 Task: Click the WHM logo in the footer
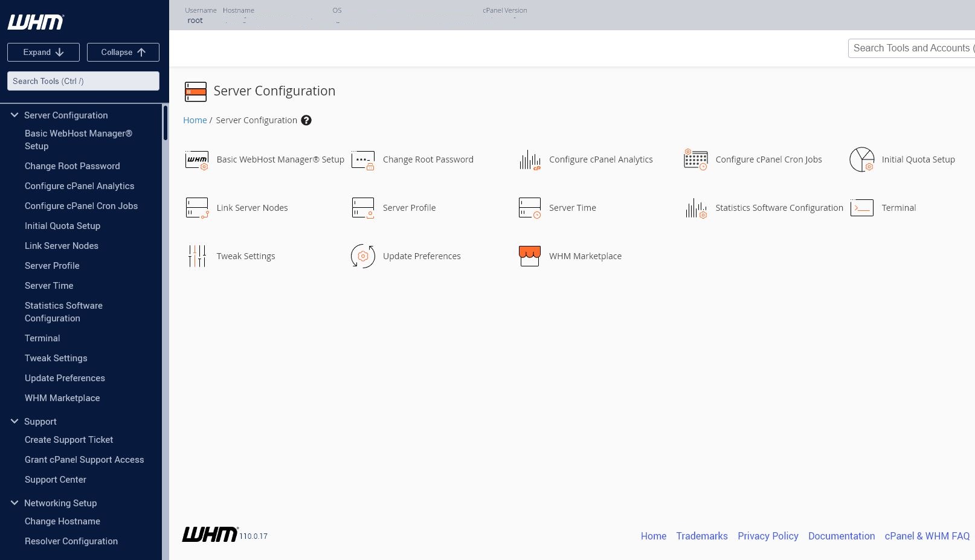210,534
